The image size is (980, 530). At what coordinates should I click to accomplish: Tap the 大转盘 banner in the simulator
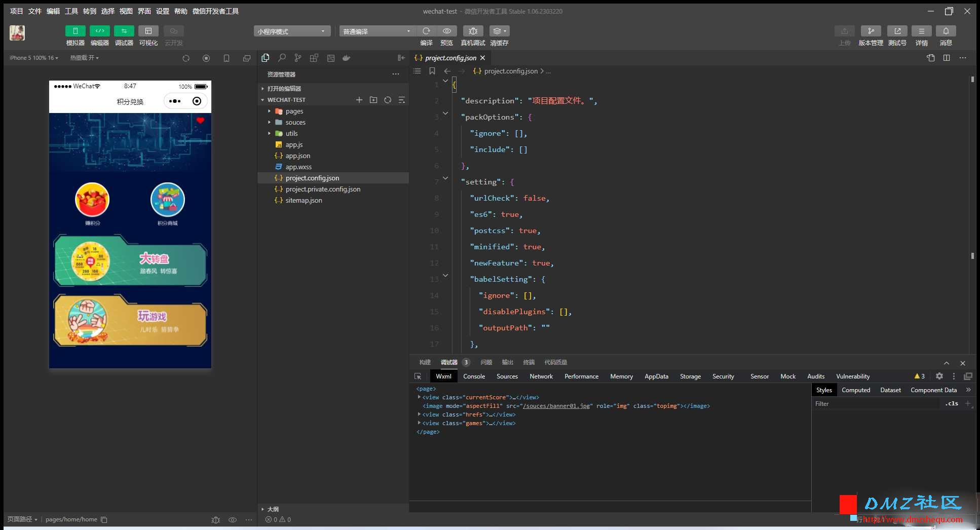tap(130, 261)
